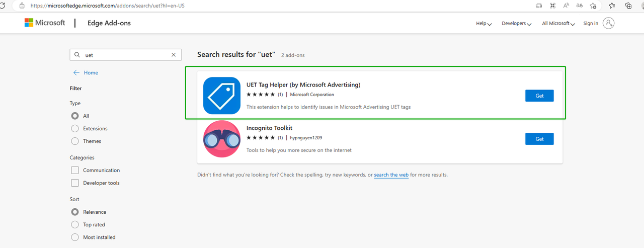This screenshot has height=248, width=644.
Task: Check the Developer tools category
Action: tap(75, 183)
